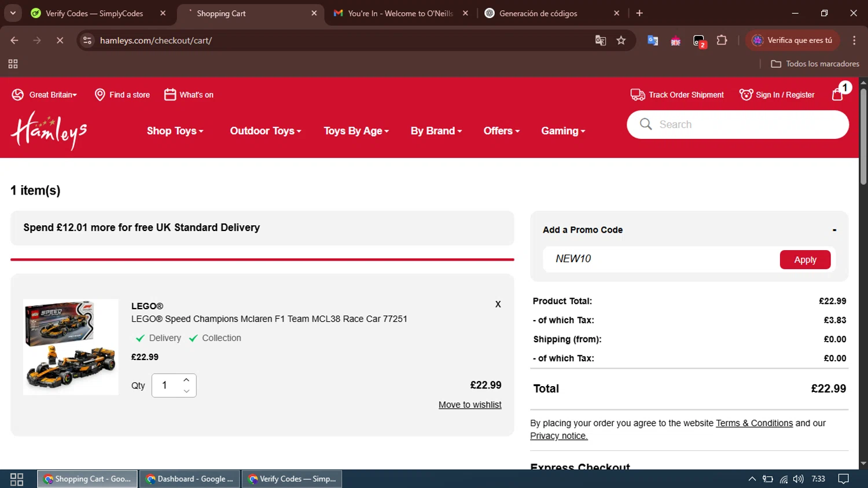Close the Shopping Cart tab
Image resolution: width=868 pixels, height=488 pixels.
314,13
